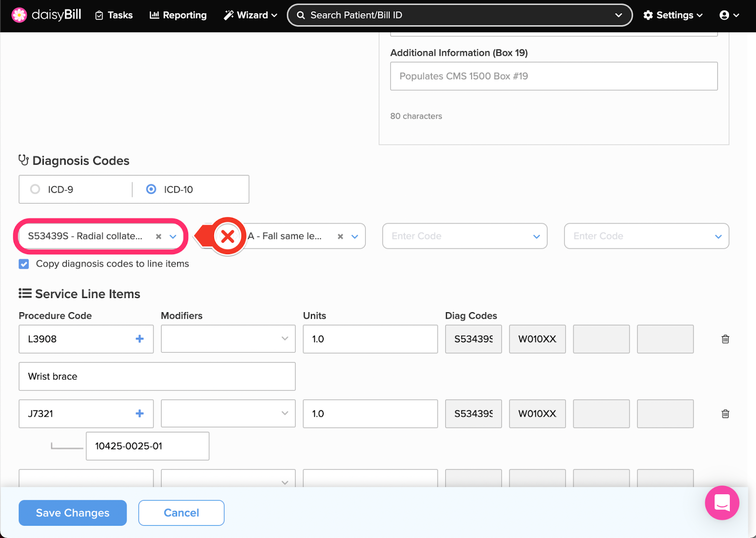Click the Cancel button
Viewport: 756px width, 538px height.
coord(181,512)
